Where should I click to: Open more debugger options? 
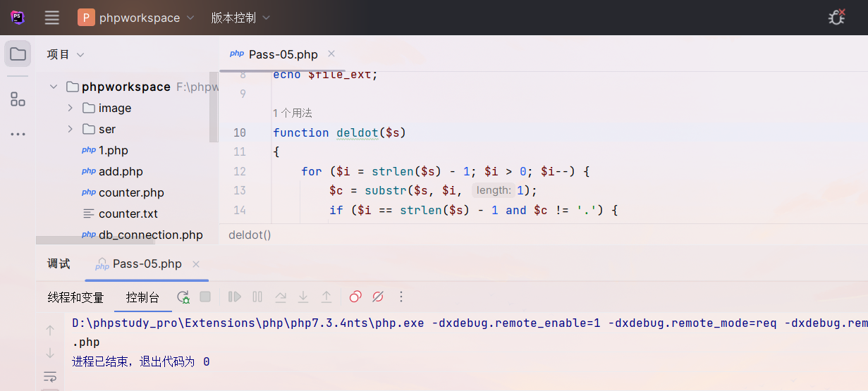pyautogui.click(x=401, y=297)
